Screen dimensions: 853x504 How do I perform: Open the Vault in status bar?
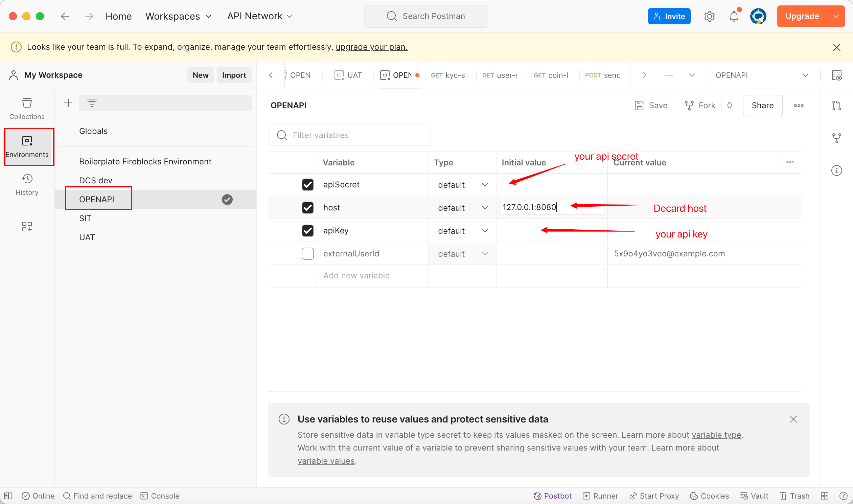(754, 496)
